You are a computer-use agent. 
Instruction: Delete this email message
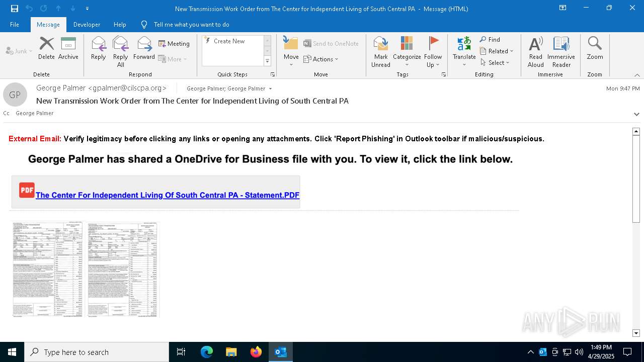(46, 49)
